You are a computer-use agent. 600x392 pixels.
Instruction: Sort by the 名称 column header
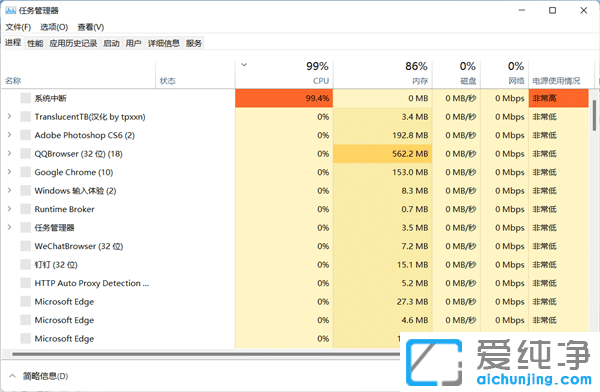pos(78,75)
